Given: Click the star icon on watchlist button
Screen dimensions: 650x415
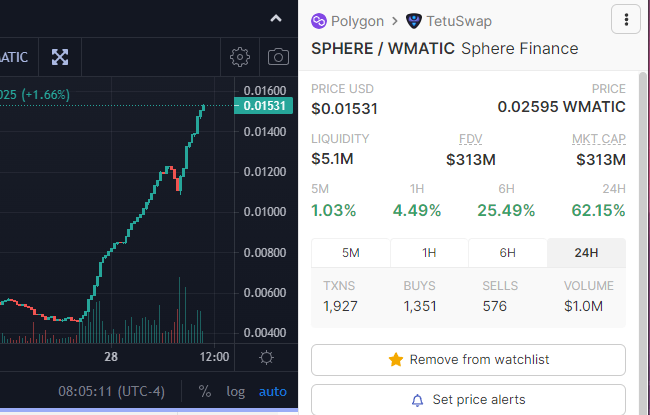Looking at the screenshot, I should [x=395, y=359].
